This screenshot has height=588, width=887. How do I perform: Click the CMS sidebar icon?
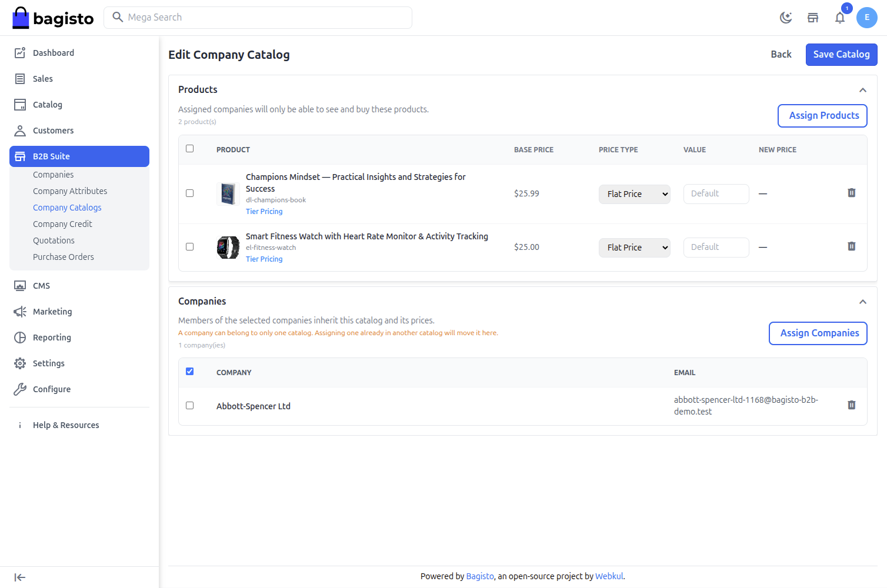[x=20, y=286]
